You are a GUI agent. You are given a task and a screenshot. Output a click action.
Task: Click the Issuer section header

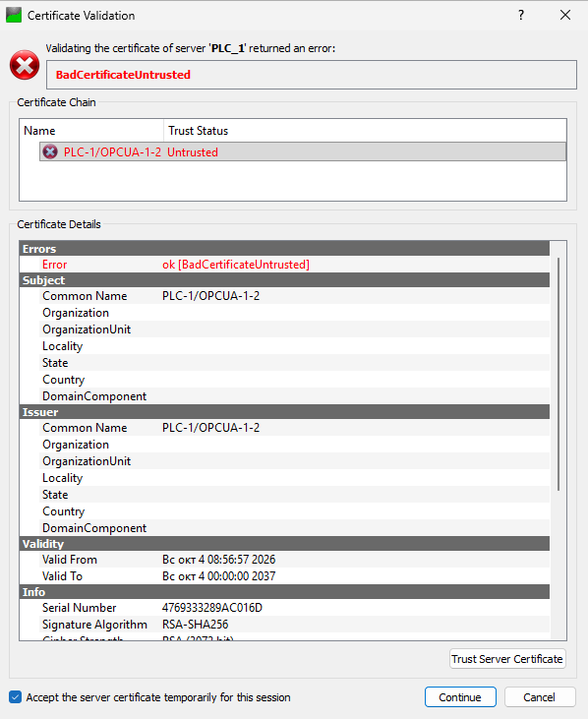284,412
